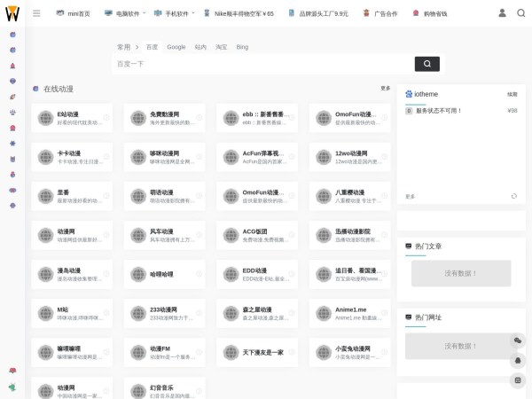Screen dimensions: 532x399
Task: Switch search engine to Google tab
Action: [176, 46]
